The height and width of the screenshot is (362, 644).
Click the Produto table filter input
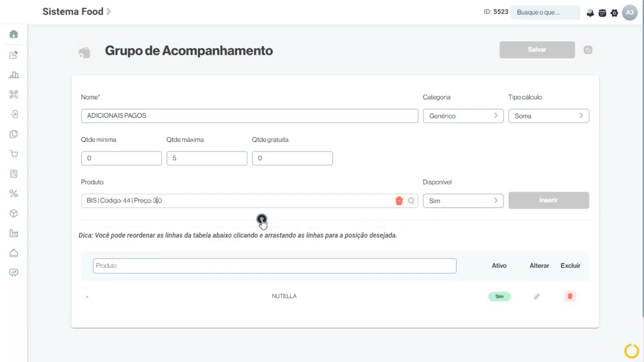click(x=275, y=265)
